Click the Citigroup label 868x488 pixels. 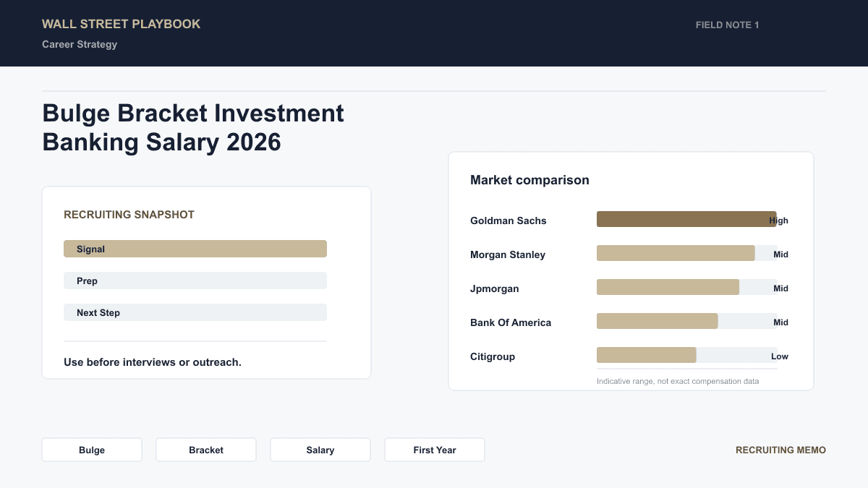click(x=493, y=356)
